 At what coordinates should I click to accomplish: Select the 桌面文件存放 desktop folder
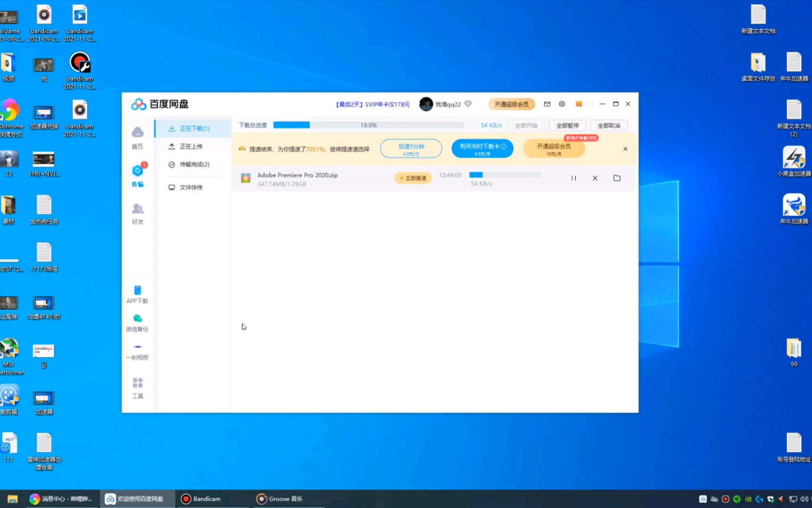tap(758, 67)
